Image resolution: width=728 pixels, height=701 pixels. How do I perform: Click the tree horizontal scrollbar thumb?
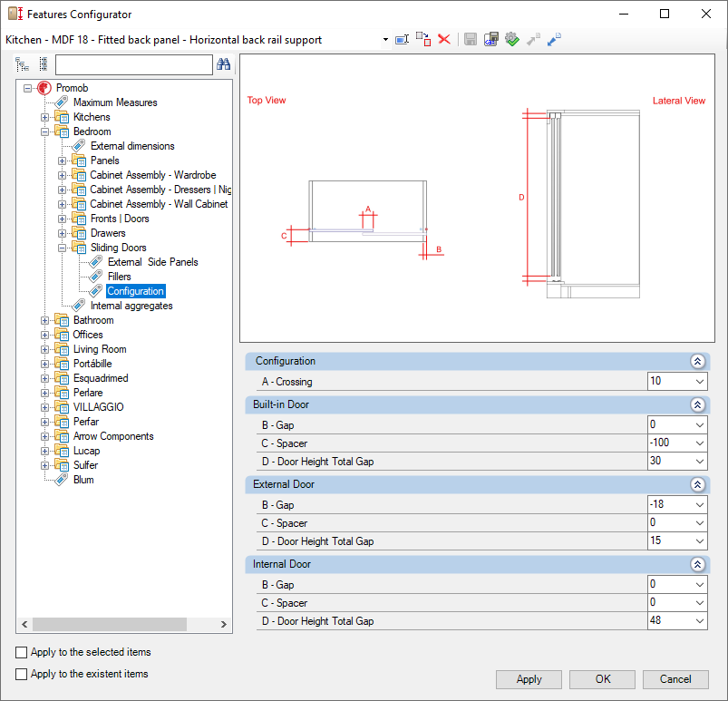tap(110, 624)
